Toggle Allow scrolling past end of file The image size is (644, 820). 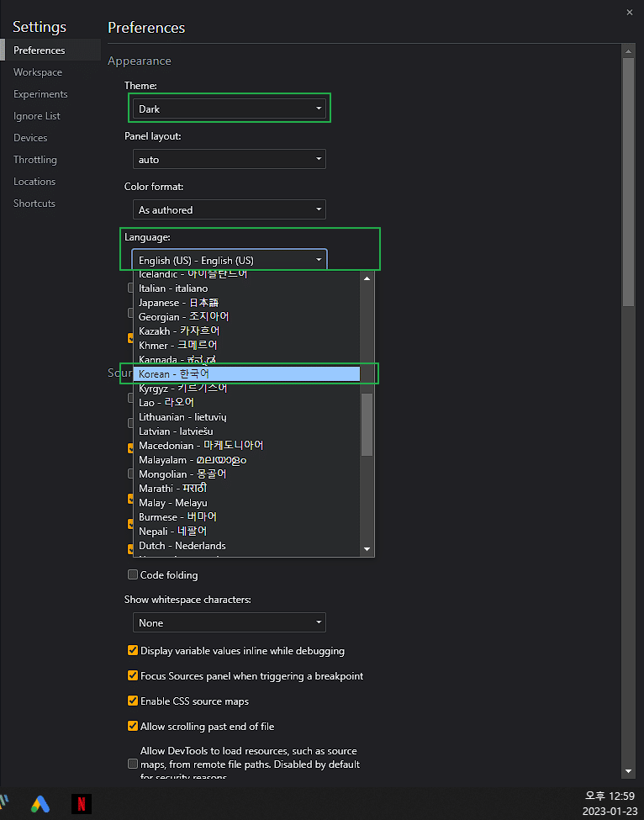coord(133,726)
